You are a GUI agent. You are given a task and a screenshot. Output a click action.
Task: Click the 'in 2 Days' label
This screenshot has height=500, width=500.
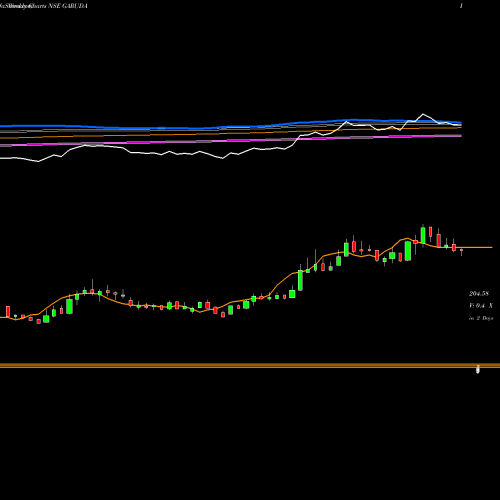(x=481, y=318)
